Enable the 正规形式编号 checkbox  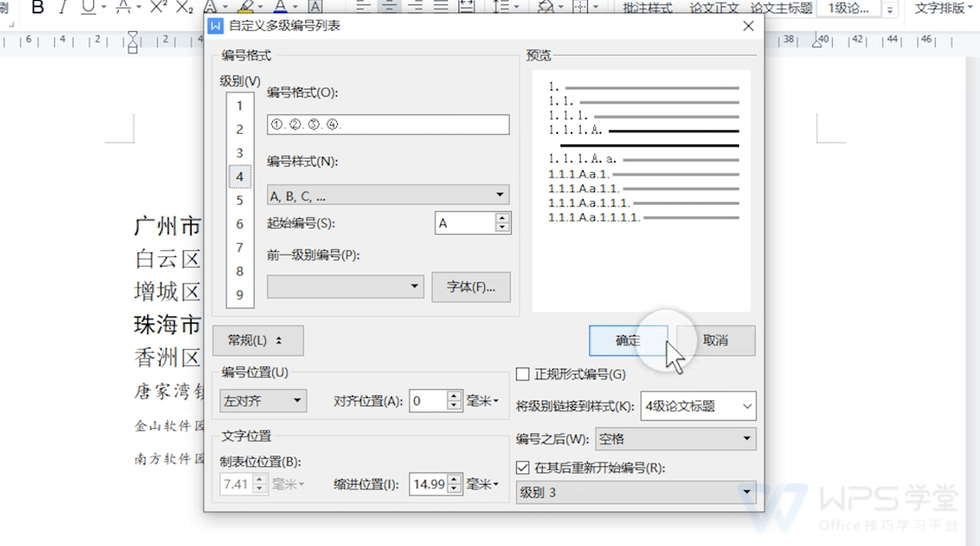coord(522,374)
